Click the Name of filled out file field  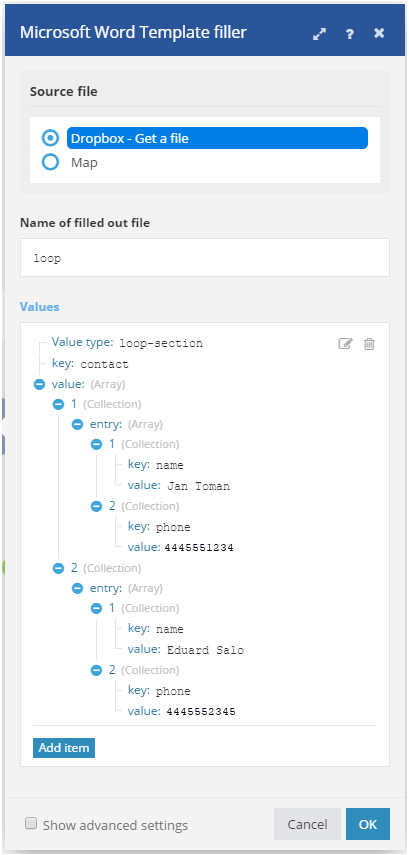point(205,257)
